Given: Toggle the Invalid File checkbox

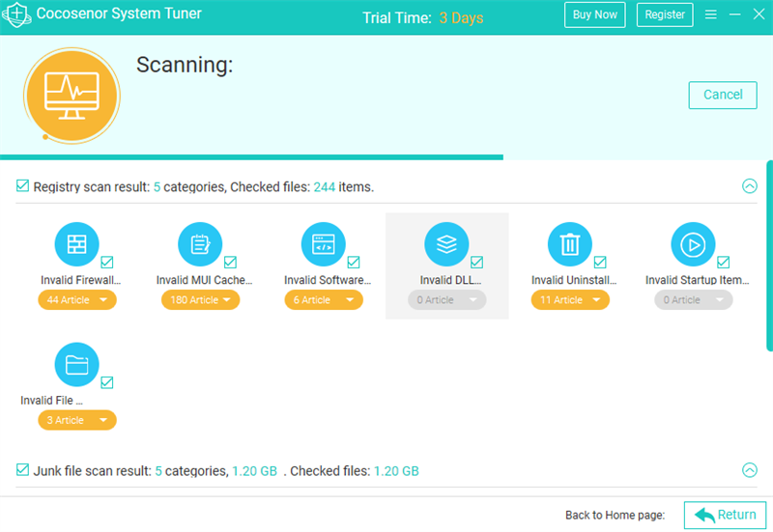Looking at the screenshot, I should coord(107,382).
